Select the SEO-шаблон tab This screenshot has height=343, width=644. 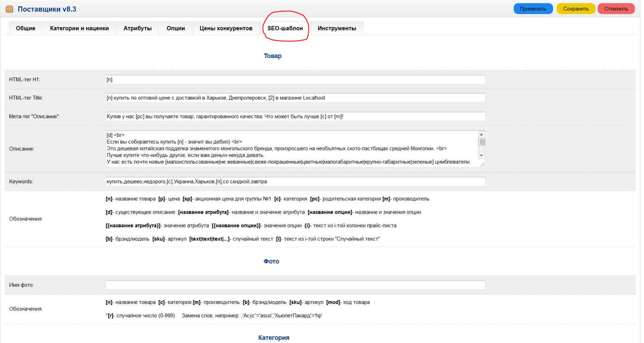(x=285, y=28)
